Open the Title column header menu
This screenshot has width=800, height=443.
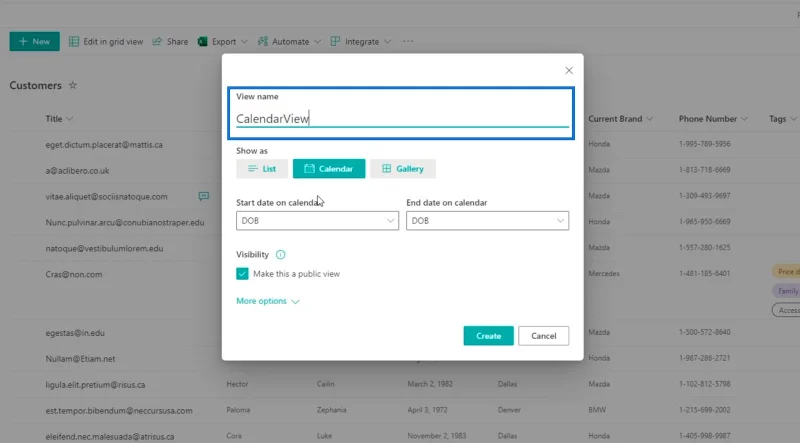coord(59,118)
